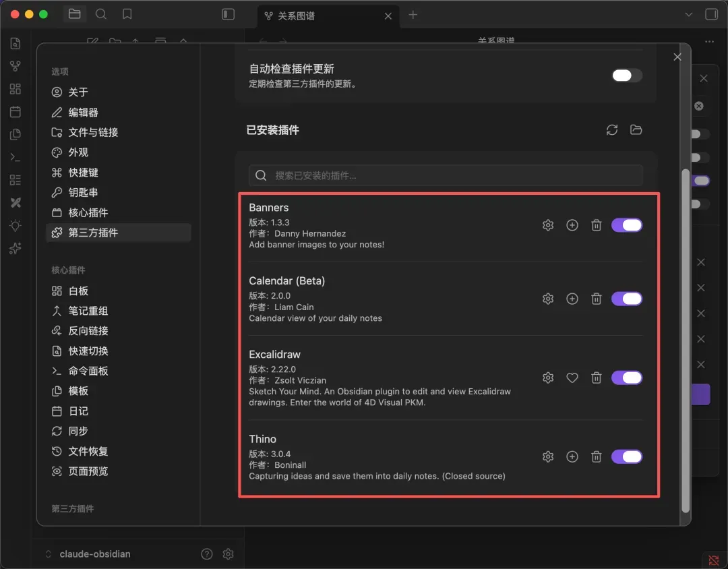728x569 pixels.
Task: Click the sync status icon in status bar
Action: 714,561
